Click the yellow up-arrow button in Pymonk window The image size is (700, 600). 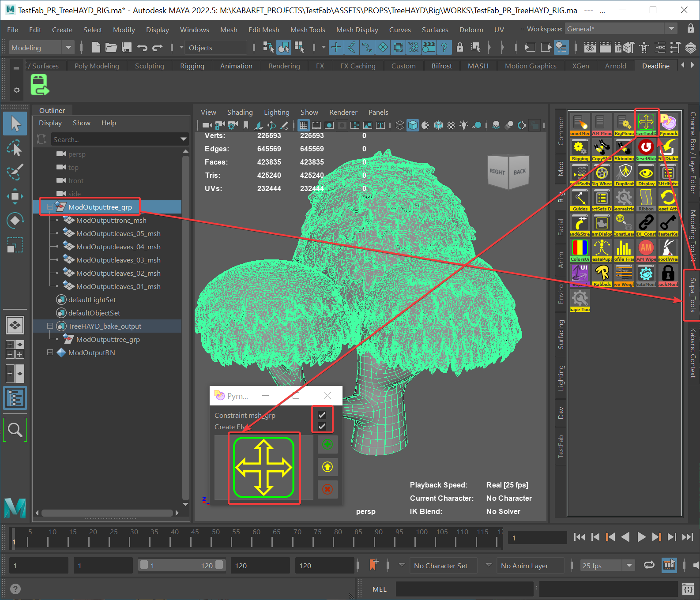point(327,467)
